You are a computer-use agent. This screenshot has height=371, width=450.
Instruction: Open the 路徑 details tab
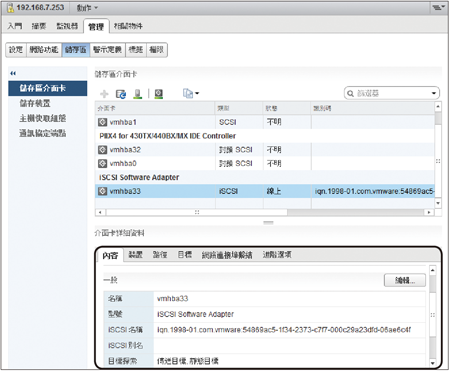(160, 255)
